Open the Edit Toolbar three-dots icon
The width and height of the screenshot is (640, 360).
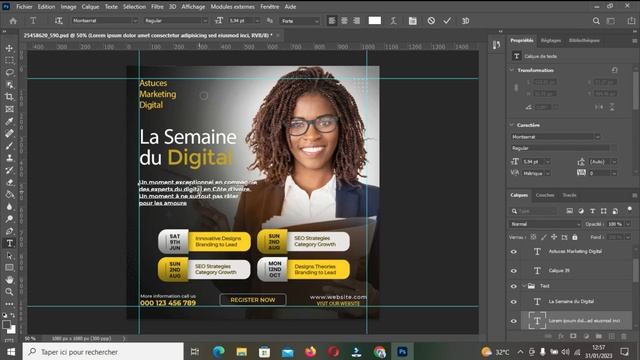tap(9, 304)
